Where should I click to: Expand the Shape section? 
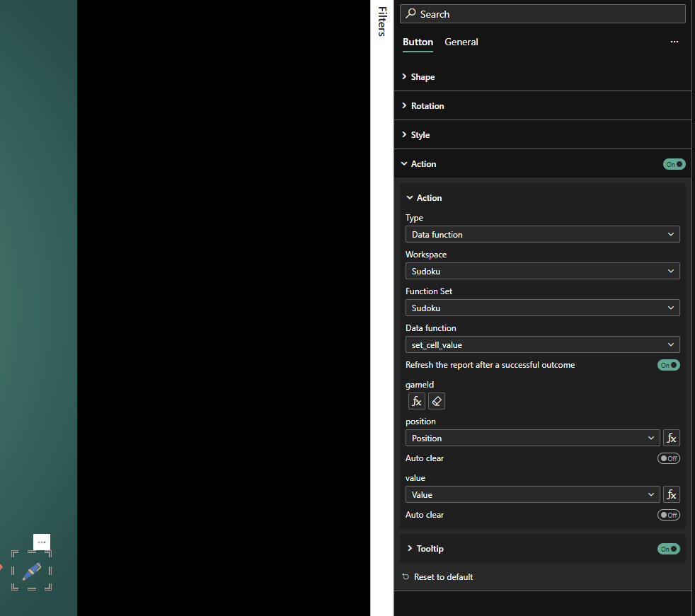tap(423, 77)
